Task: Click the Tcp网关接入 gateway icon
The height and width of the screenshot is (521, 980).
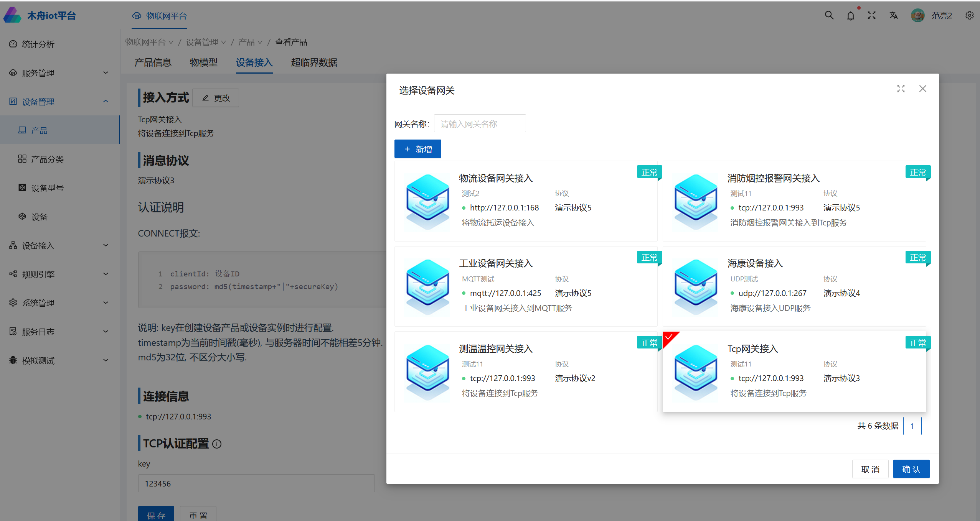Action: point(696,372)
